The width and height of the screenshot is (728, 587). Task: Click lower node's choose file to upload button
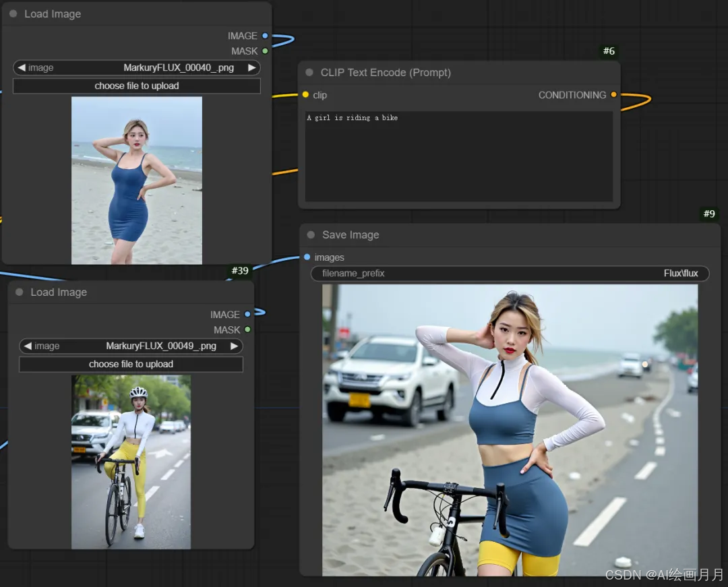point(131,364)
